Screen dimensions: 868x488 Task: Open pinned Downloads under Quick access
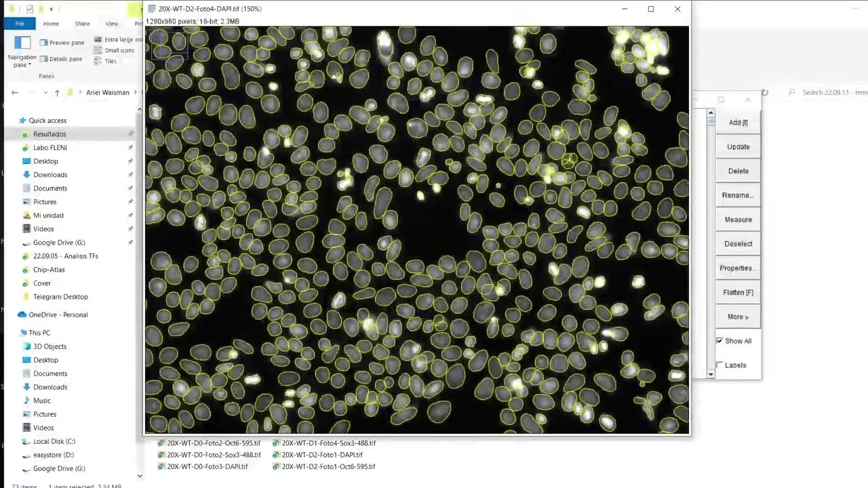point(50,175)
